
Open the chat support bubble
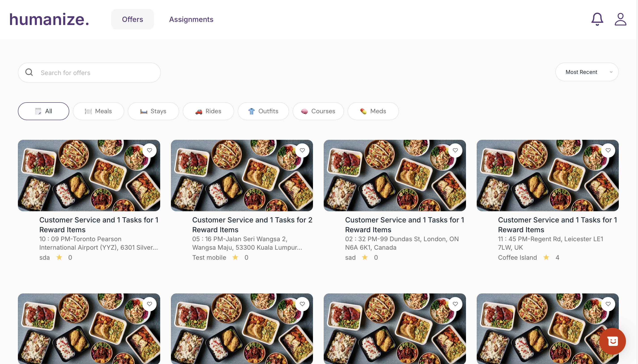[612, 341]
